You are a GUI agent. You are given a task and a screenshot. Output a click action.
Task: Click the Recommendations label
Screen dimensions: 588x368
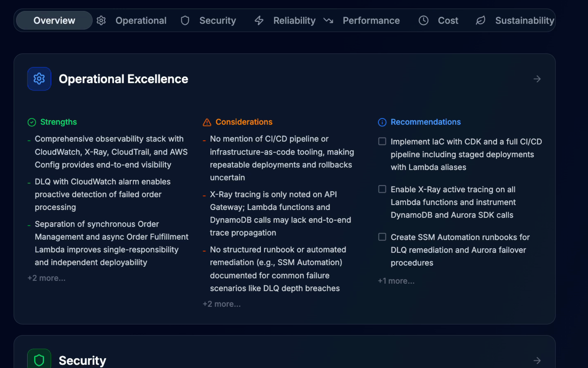(x=425, y=122)
